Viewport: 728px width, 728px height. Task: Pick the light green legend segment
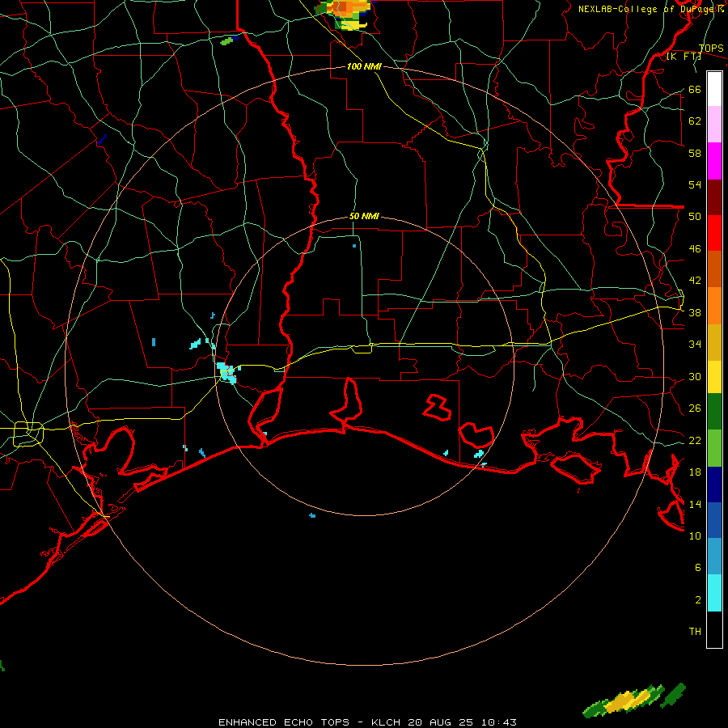pos(714,448)
